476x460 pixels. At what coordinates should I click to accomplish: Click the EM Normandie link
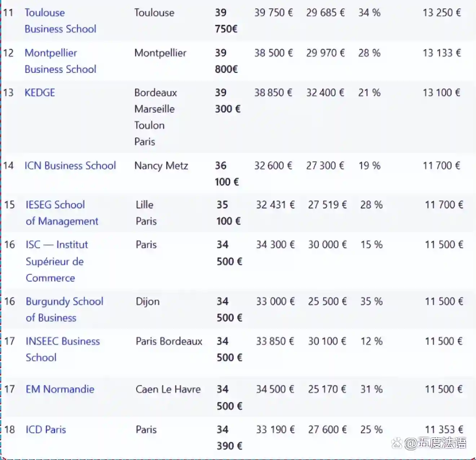point(60,389)
